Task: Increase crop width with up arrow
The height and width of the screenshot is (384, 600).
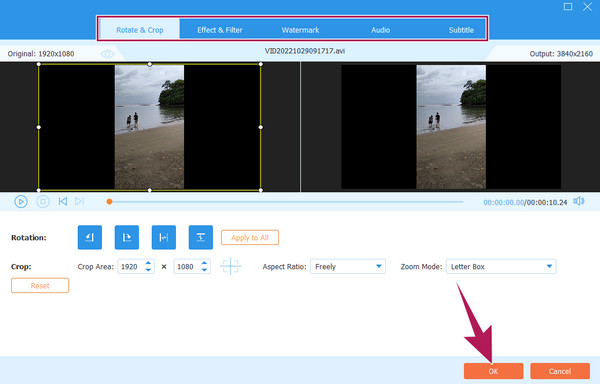Action: coord(148,263)
